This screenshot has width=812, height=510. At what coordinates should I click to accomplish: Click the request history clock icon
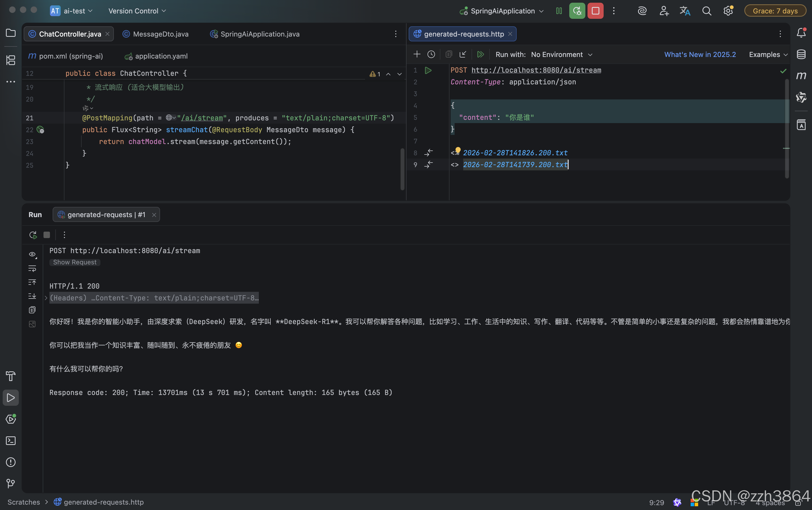(x=431, y=54)
